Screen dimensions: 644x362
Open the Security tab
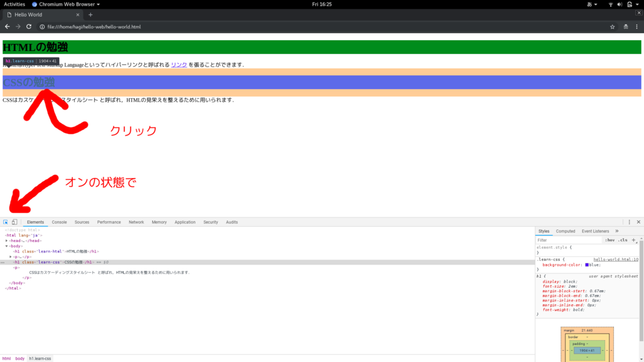[210, 222]
